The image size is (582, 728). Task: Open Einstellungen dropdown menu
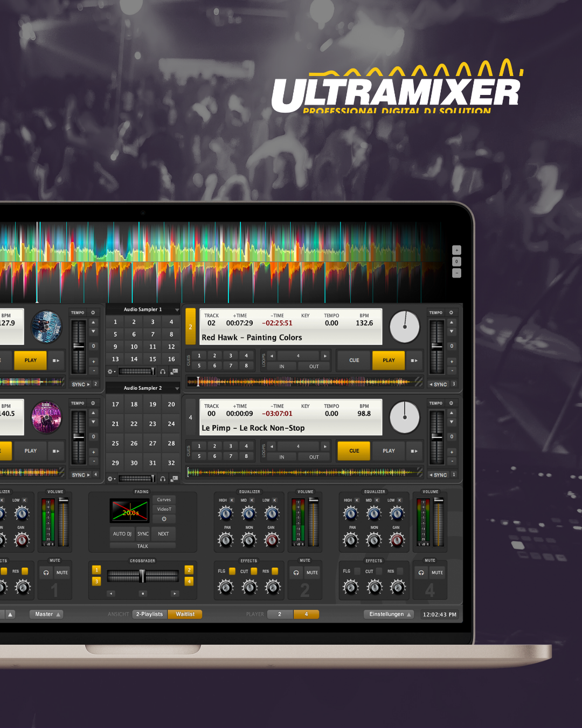pyautogui.click(x=390, y=614)
